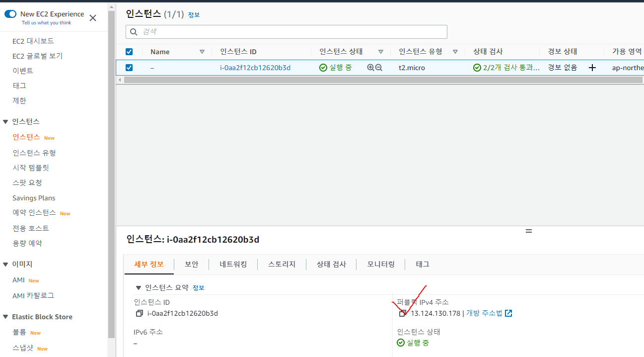Open 인스턴스 유형 in the sidebar
Screen dimensions: 644x357
[34, 153]
